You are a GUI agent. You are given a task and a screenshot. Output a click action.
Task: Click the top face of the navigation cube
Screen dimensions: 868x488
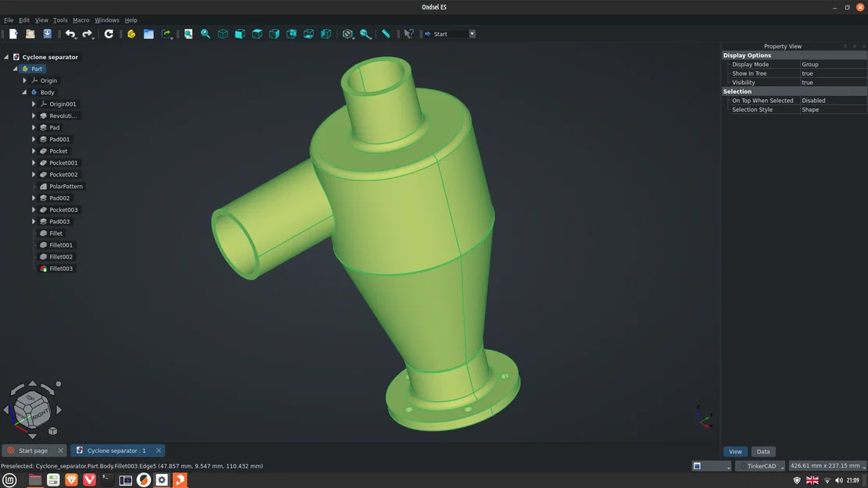(x=28, y=397)
